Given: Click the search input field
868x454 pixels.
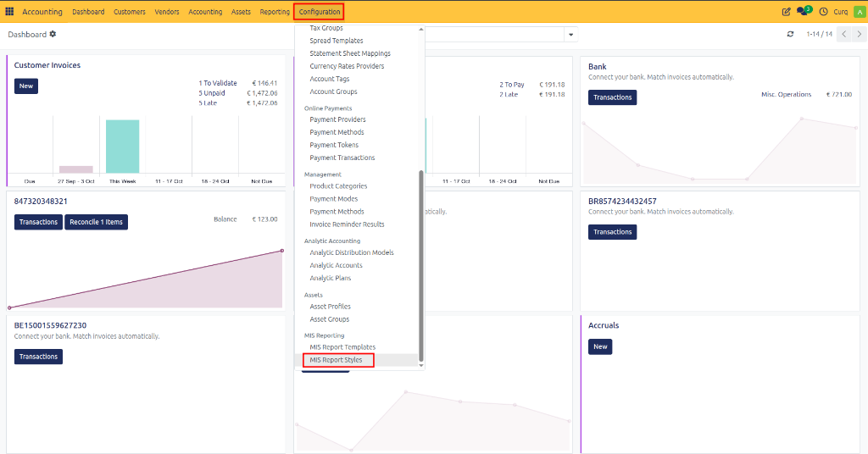Looking at the screenshot, I should (494, 34).
